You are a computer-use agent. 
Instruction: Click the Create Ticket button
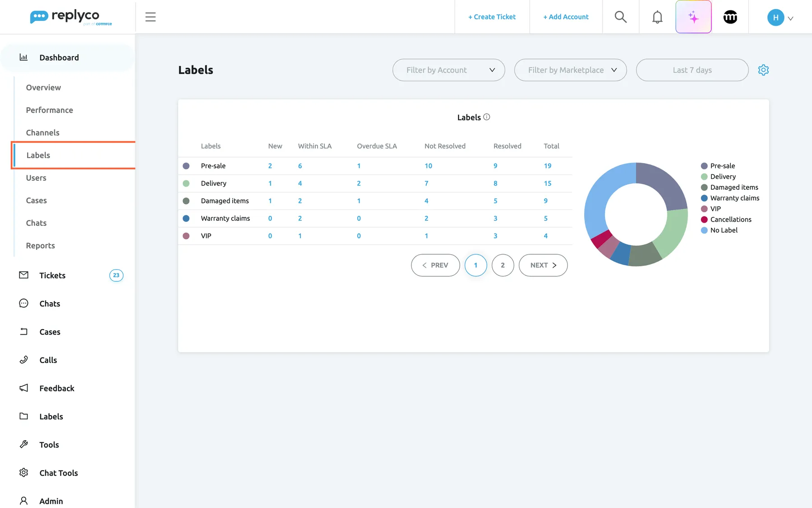coord(492,17)
